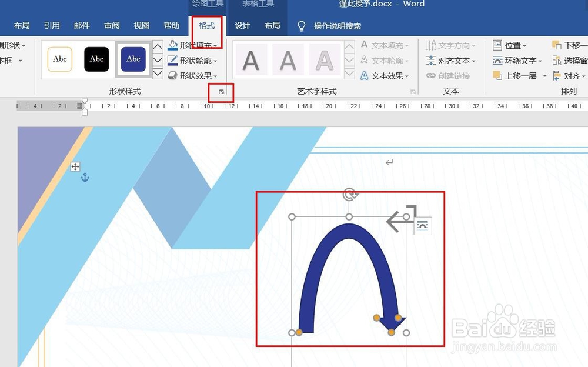
Task: Click the text effects glowing A icon
Action: click(364, 76)
